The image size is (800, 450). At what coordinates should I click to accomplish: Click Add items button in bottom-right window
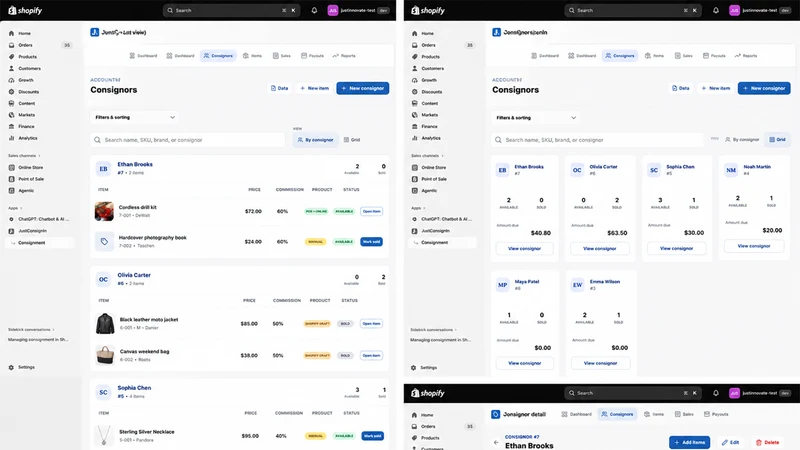click(690, 442)
